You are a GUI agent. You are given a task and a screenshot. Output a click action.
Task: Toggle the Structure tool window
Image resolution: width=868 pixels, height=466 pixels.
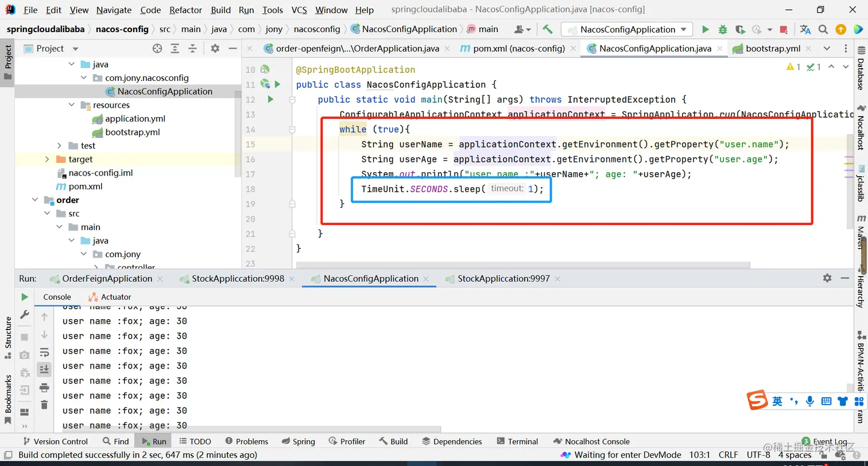(x=7, y=337)
